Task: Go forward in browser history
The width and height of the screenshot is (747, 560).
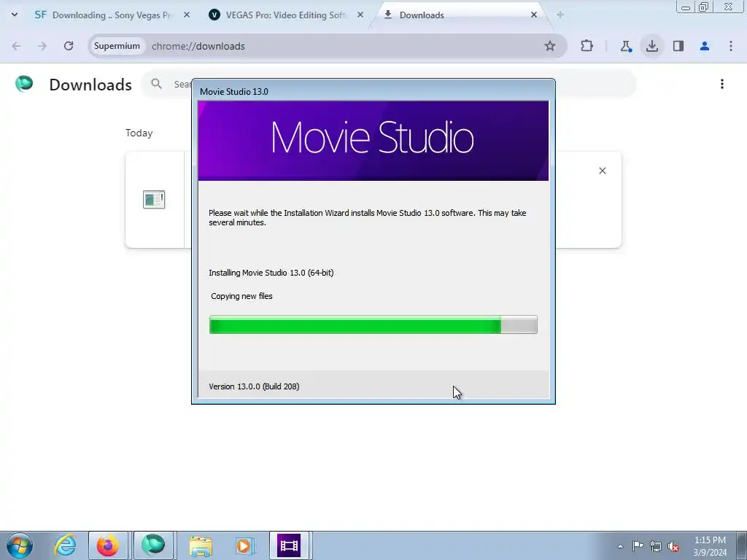Action: (42, 46)
